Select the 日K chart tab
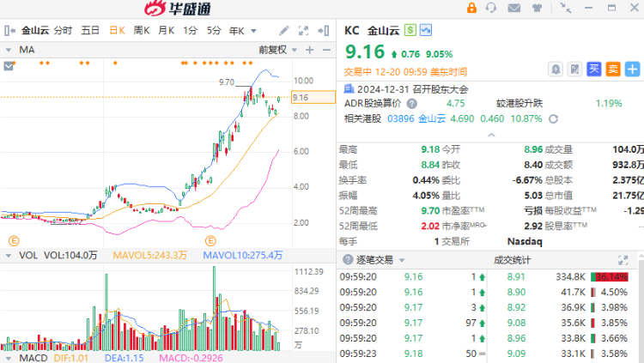The width and height of the screenshot is (644, 363). tap(117, 30)
